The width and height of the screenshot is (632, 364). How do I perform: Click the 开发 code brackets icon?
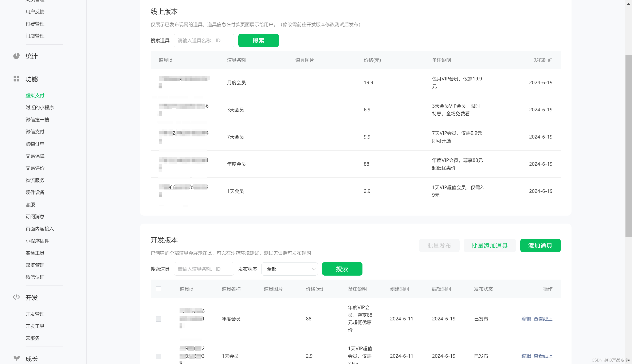coord(16,297)
